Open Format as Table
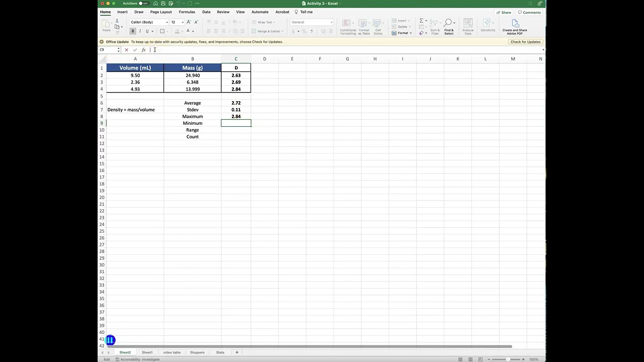644x362 pixels. [x=364, y=27]
